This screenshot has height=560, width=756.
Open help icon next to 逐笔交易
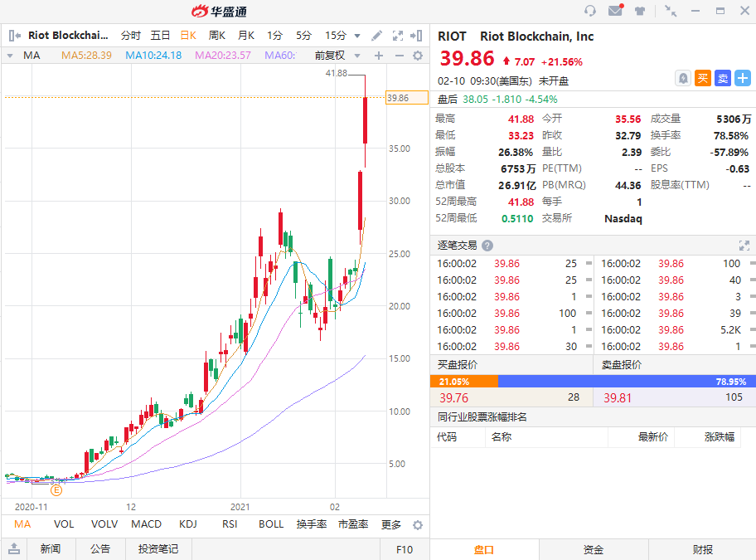click(487, 246)
